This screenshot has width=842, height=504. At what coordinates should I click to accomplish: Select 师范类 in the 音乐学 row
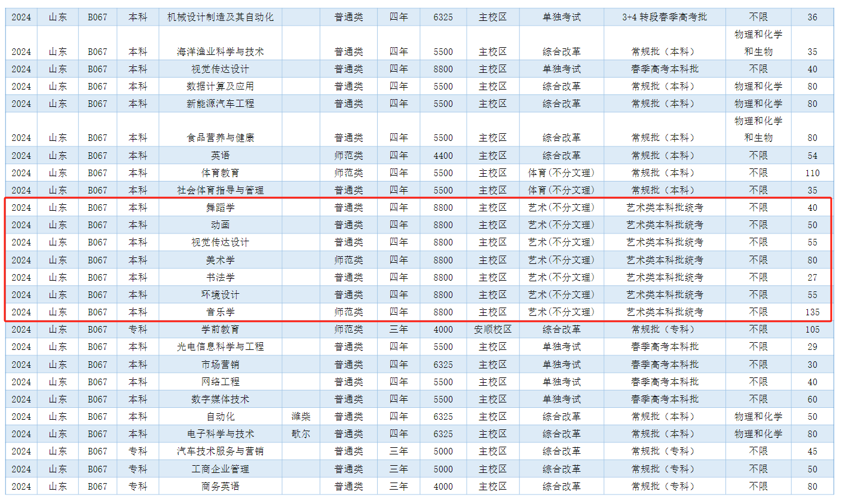click(x=348, y=312)
